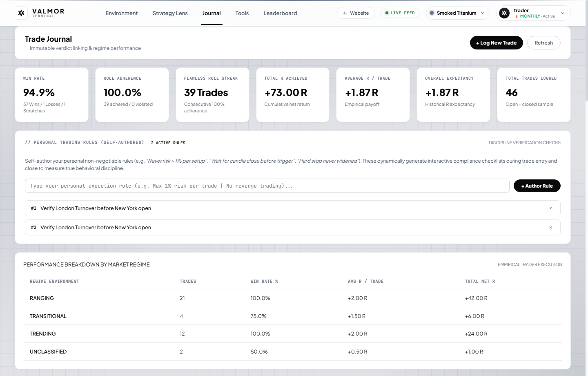Click the Log New Trade button
Image resolution: width=588 pixels, height=376 pixels.
point(497,43)
